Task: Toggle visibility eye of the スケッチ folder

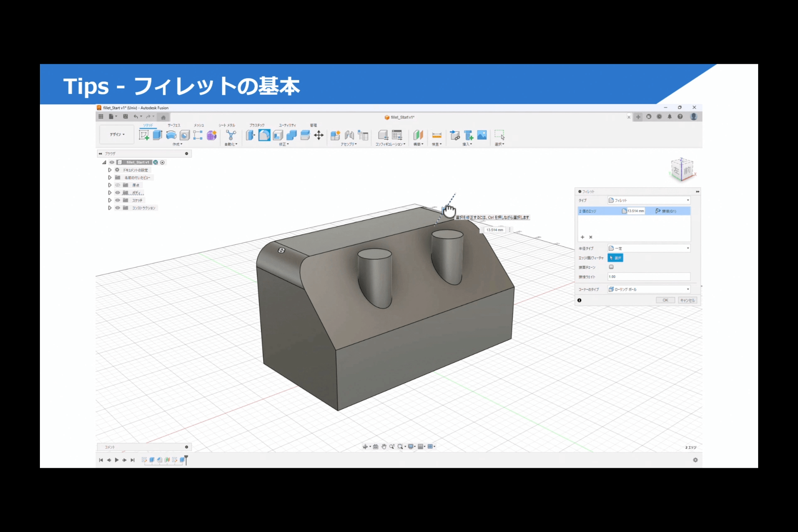Action: pos(118,200)
